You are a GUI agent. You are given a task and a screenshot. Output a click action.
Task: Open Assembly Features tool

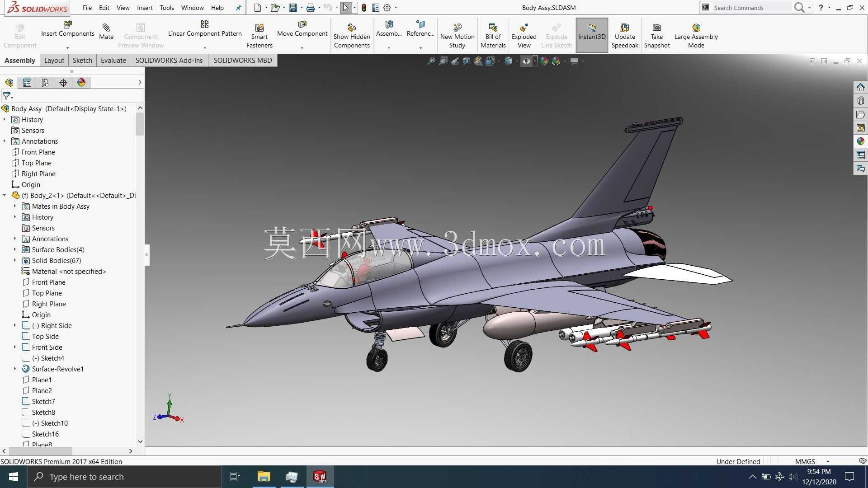click(x=389, y=29)
